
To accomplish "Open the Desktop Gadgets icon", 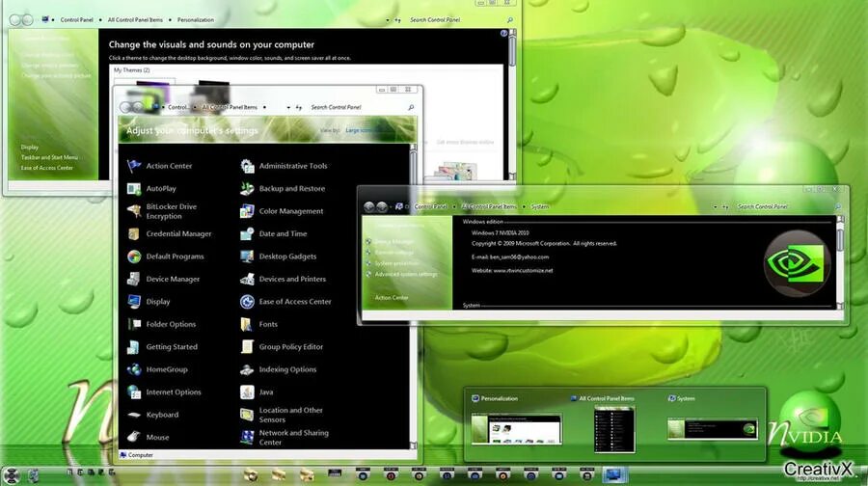I will pos(247,256).
